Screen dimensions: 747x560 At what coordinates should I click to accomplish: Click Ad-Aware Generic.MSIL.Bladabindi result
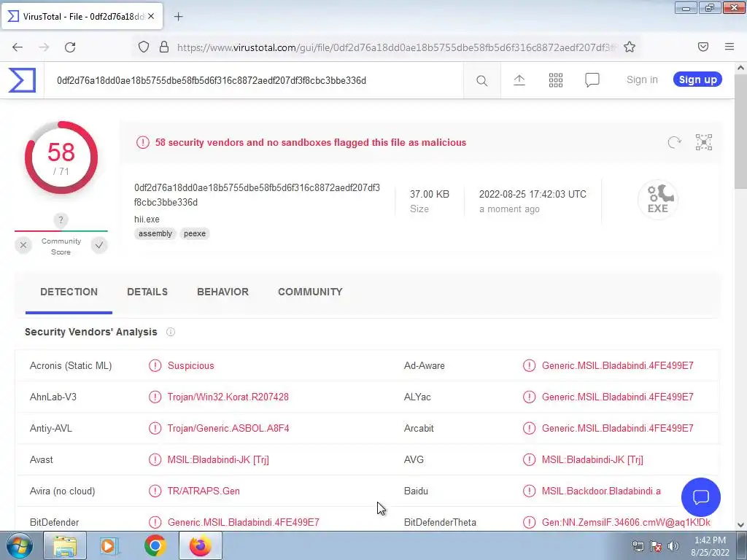[617, 366]
